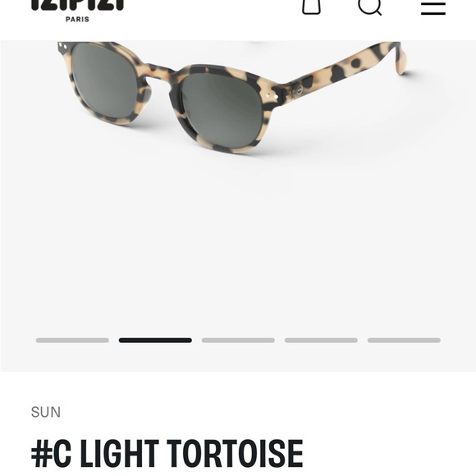Show the first product image indicator

click(x=72, y=341)
